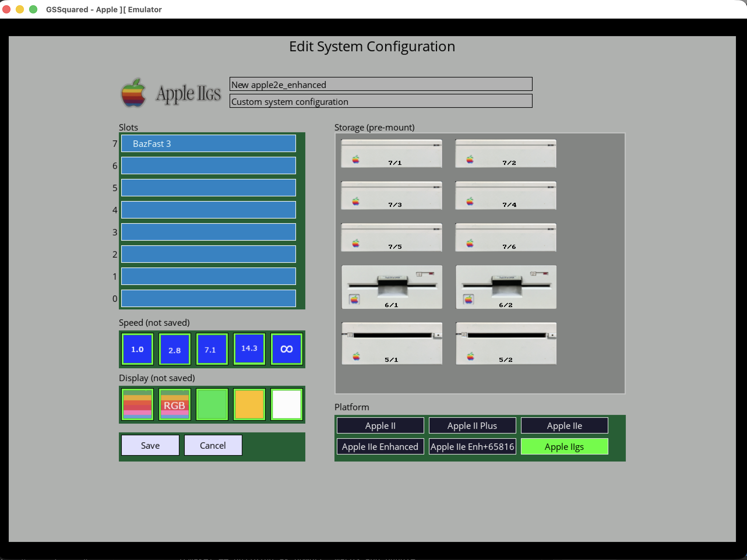Open the slot 2 card selector
The image size is (747, 560).
coord(208,254)
